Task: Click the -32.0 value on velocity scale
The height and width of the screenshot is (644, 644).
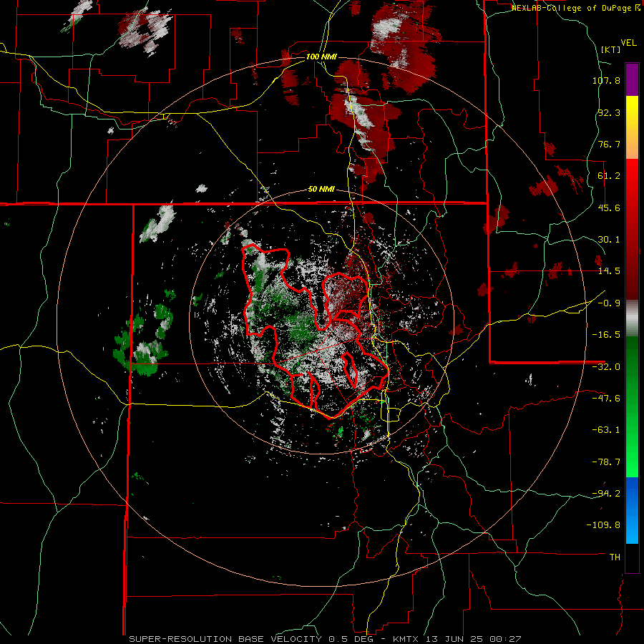Action: (606, 367)
